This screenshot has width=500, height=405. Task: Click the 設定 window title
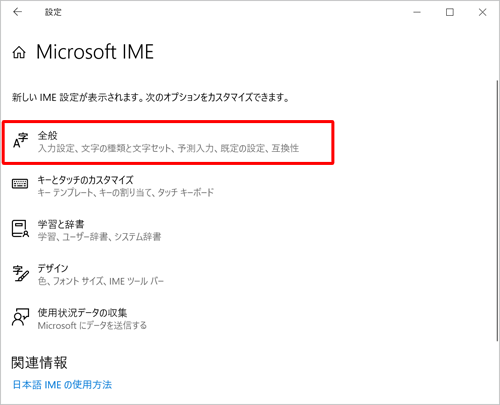click(x=53, y=12)
